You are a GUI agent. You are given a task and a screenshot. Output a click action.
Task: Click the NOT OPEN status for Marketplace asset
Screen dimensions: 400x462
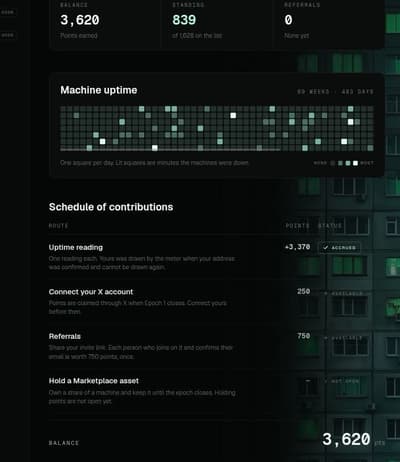pos(342,381)
